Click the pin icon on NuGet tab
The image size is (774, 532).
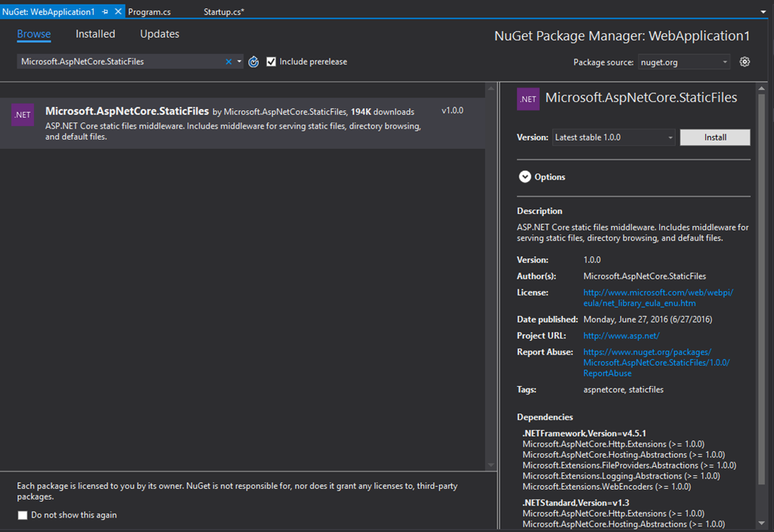(105, 12)
